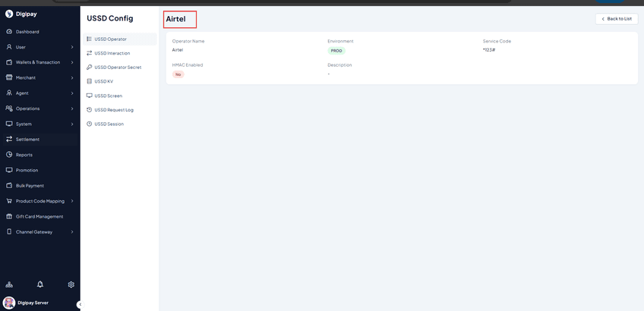Image resolution: width=644 pixels, height=311 pixels.
Task: Click the Airtel operator name value
Action: tap(178, 50)
